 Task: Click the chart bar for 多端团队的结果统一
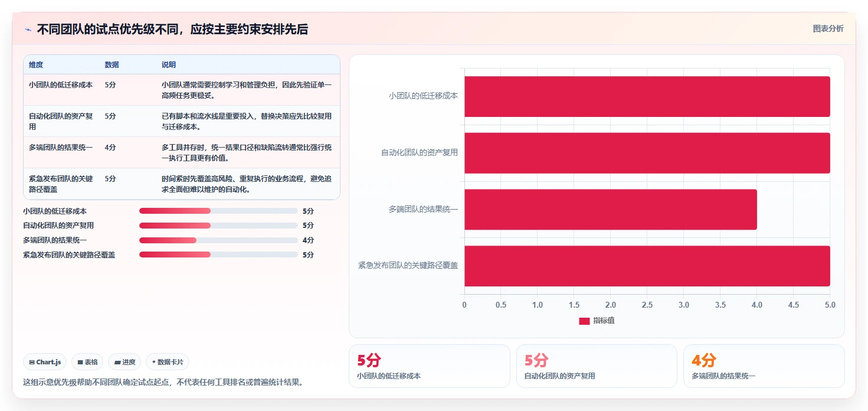[x=611, y=210]
